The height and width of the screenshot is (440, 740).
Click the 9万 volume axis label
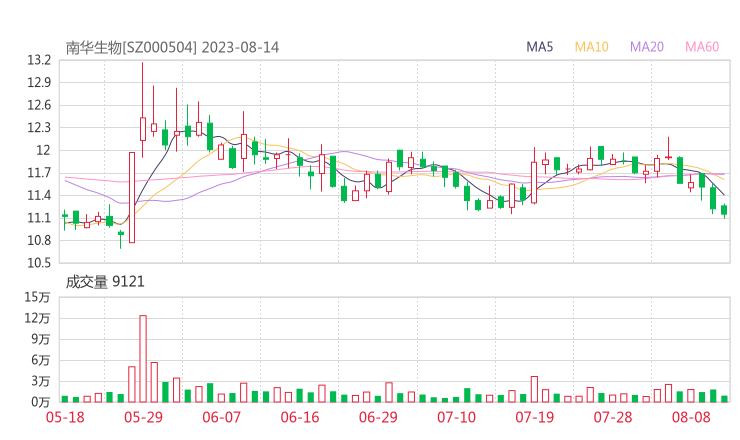tap(41, 339)
